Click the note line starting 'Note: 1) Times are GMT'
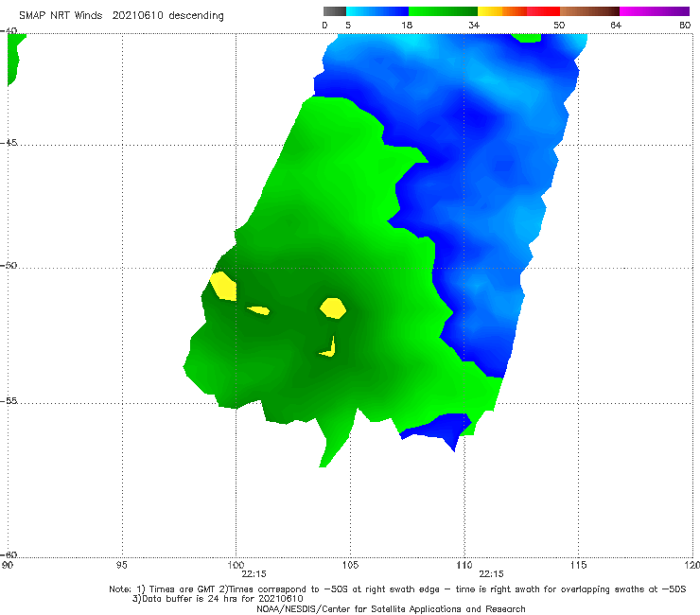700x615 pixels. (x=397, y=589)
